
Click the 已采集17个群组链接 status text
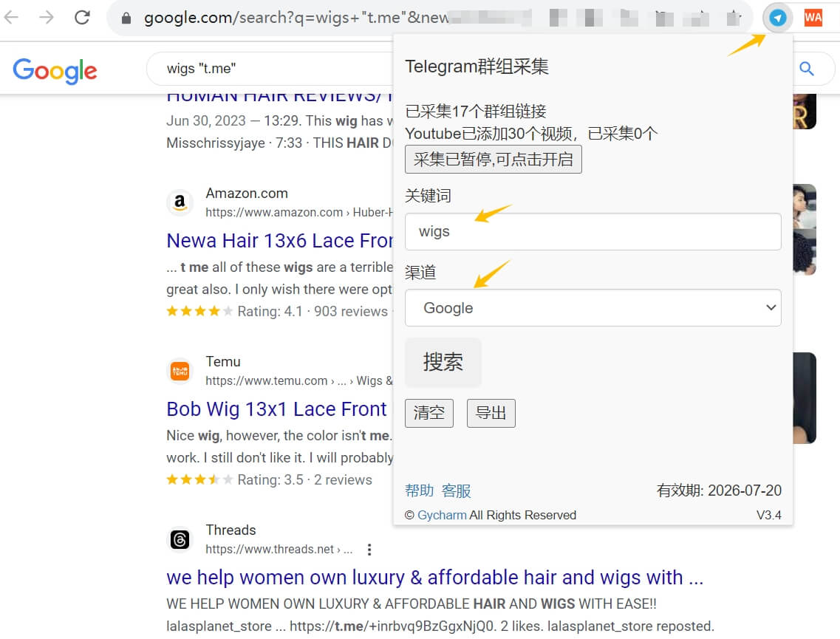tap(476, 112)
